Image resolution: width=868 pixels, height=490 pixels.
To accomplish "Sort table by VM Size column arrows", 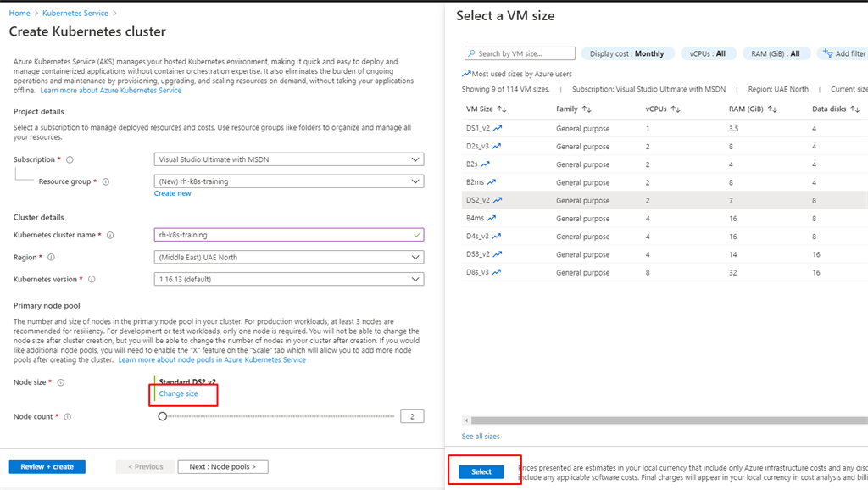I will (502, 109).
